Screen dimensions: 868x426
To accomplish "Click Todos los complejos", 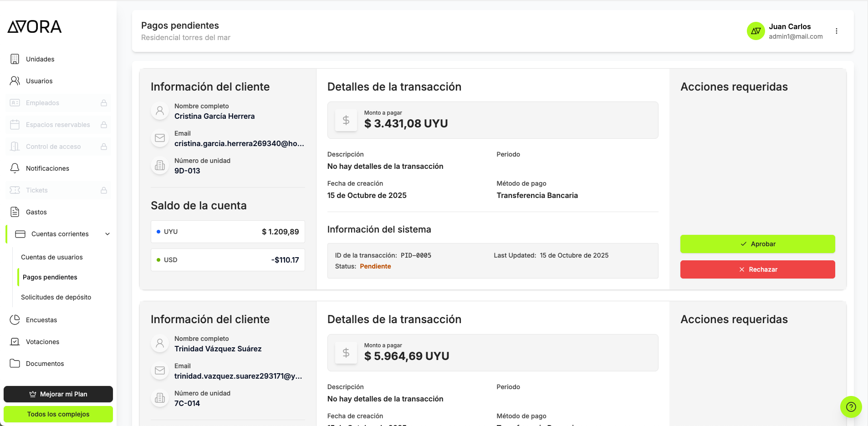I will (58, 414).
